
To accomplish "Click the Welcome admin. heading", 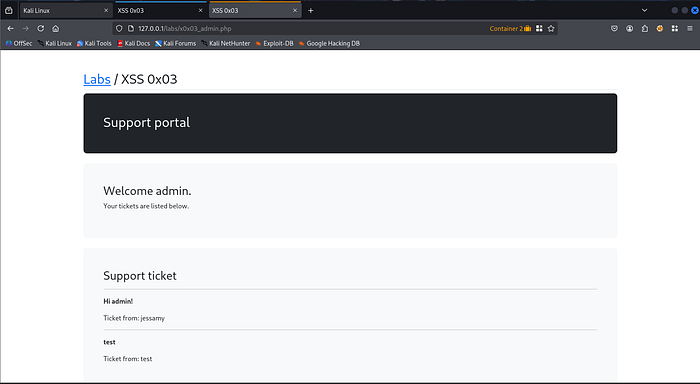I will (x=147, y=191).
